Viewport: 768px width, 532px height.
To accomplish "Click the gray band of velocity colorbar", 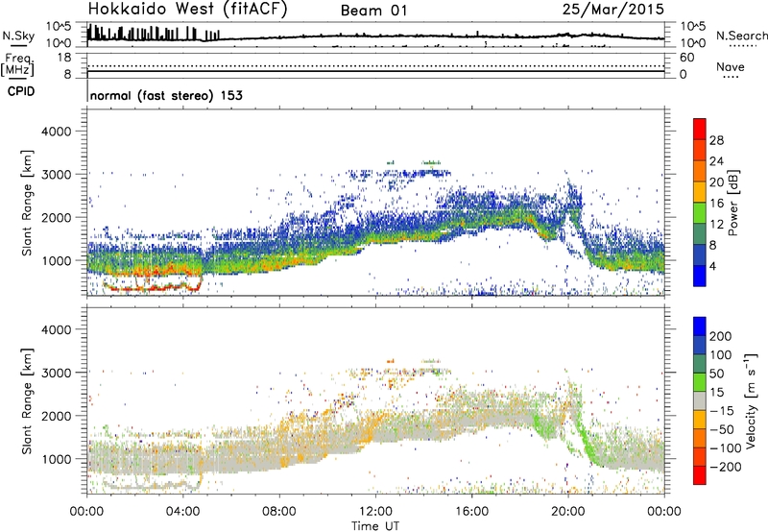I will (700, 400).
